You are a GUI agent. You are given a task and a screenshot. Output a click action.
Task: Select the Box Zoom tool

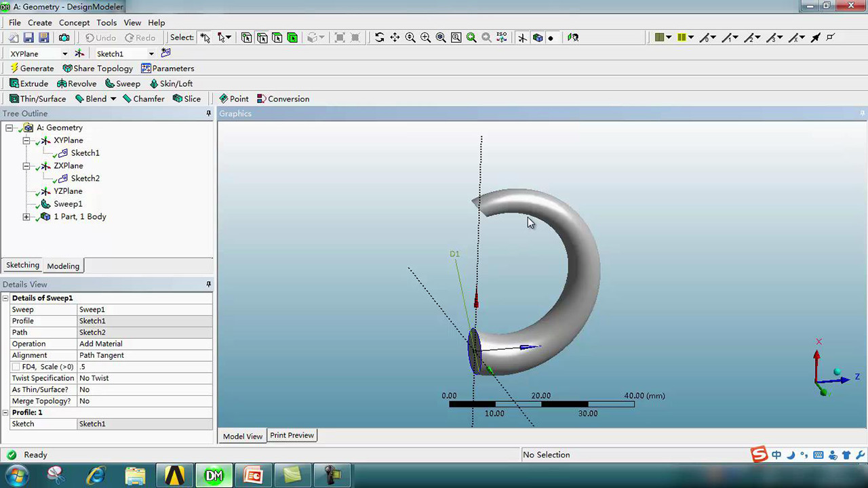(x=425, y=38)
